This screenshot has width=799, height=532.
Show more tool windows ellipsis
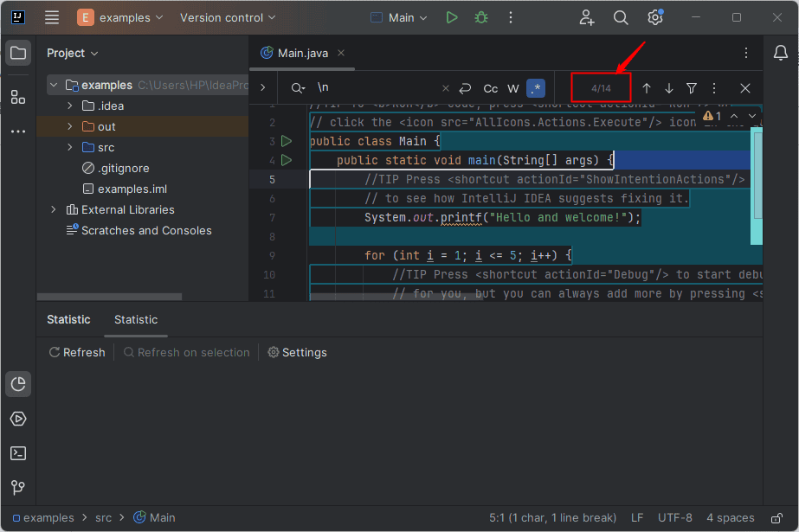click(18, 131)
